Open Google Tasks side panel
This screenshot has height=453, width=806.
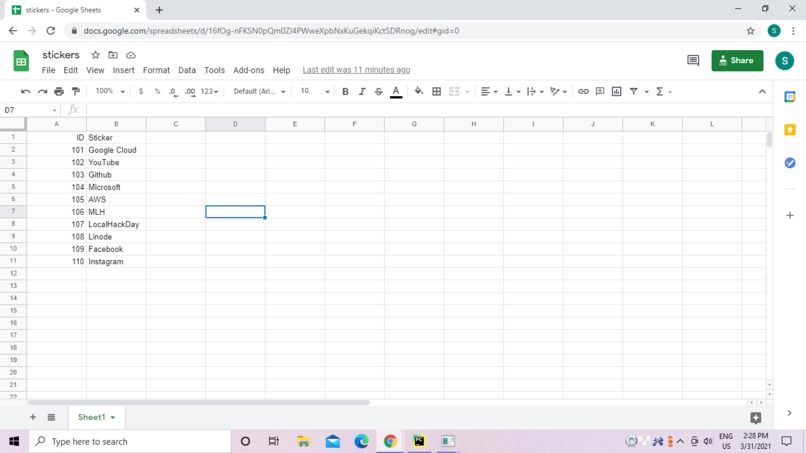790,163
